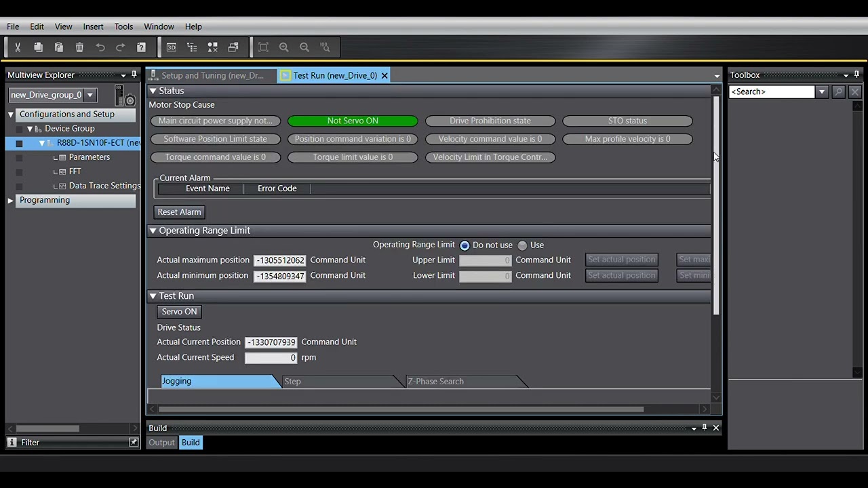Select Data Trace Settings in tree
Viewport: 868px width, 488px height.
coord(104,186)
